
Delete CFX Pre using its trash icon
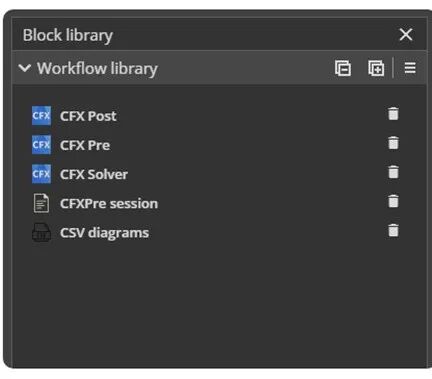393,143
